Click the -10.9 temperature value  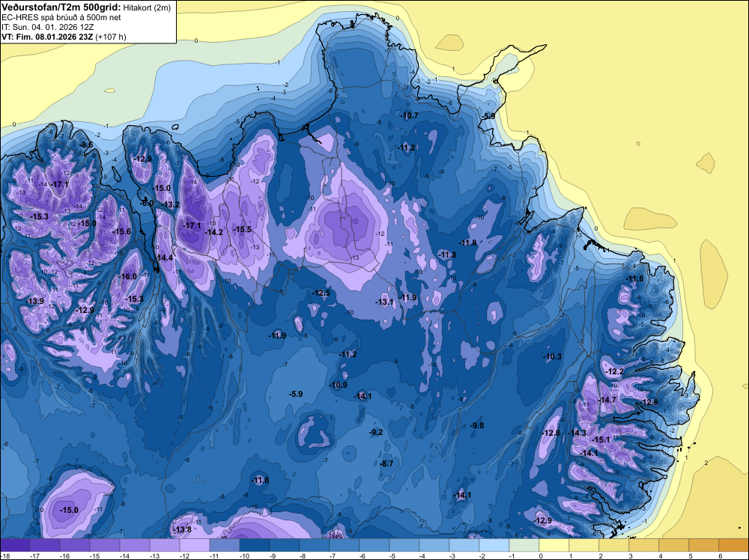[x=339, y=385]
